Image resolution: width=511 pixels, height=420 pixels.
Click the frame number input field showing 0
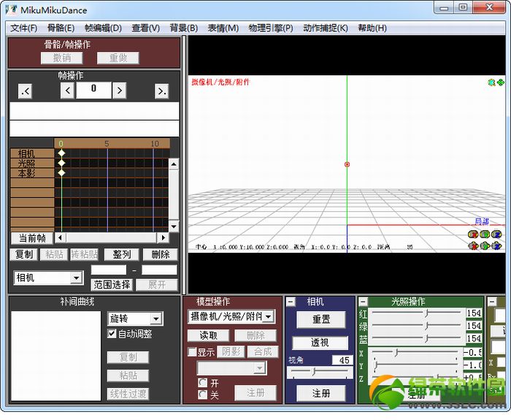pos(93,91)
